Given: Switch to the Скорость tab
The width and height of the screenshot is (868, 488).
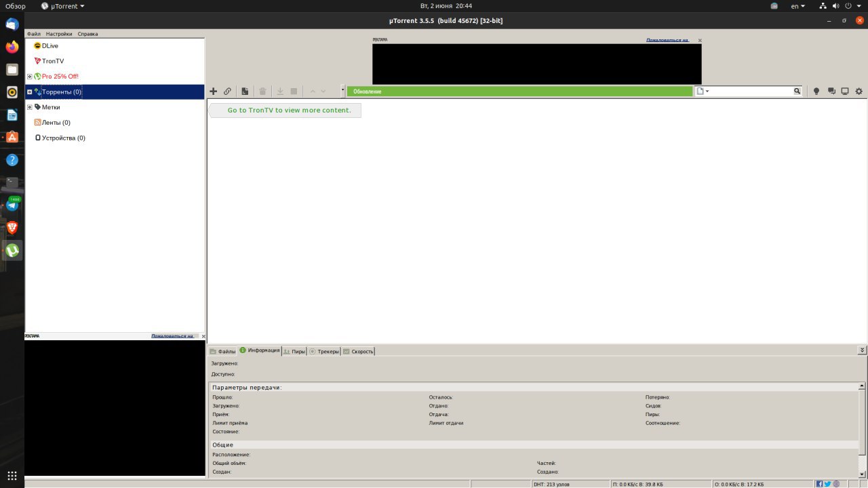Looking at the screenshot, I should click(x=358, y=351).
